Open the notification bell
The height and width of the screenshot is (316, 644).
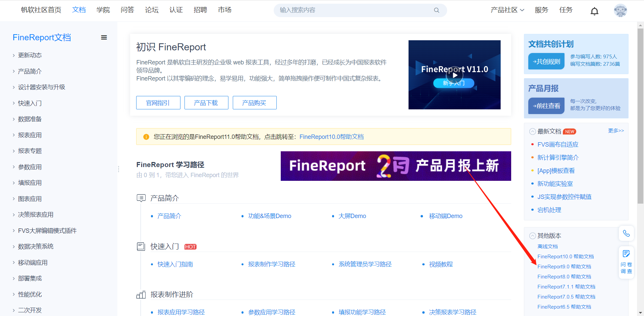click(x=594, y=11)
